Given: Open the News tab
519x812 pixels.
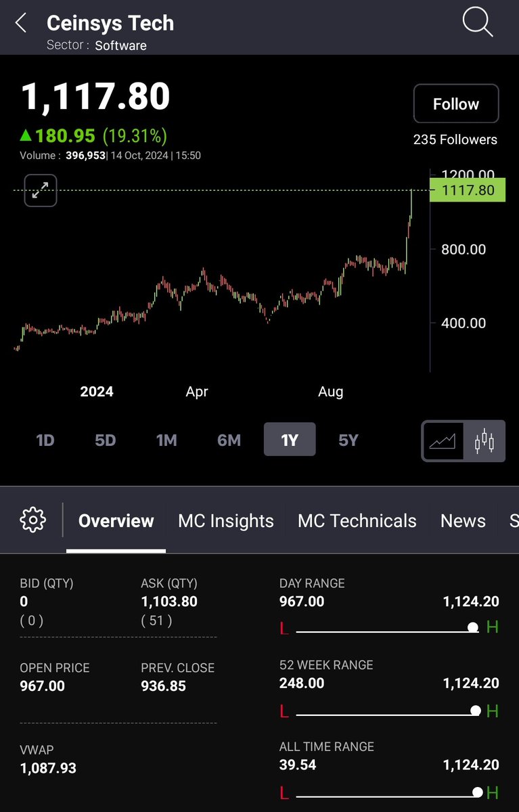Looking at the screenshot, I should tap(463, 521).
